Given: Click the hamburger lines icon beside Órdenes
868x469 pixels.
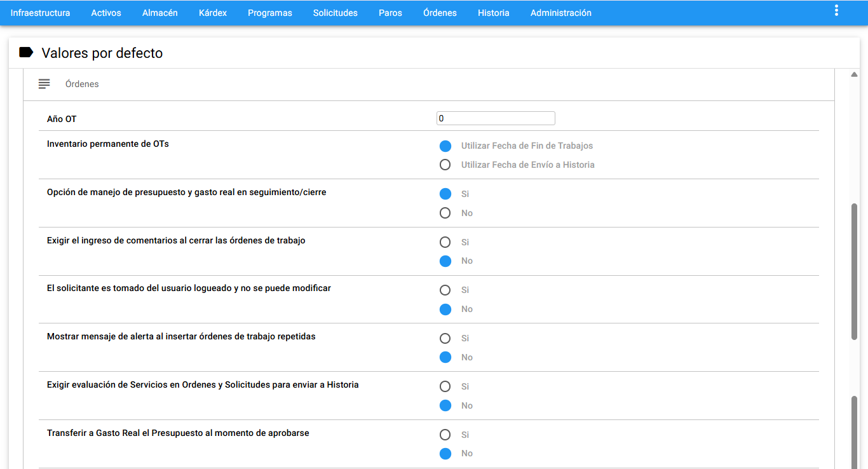Looking at the screenshot, I should (44, 84).
